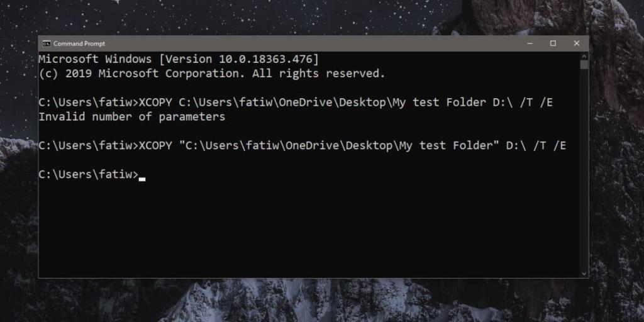This screenshot has width=644, height=322.
Task: Click the scrollbar up arrow
Action: click(584, 56)
